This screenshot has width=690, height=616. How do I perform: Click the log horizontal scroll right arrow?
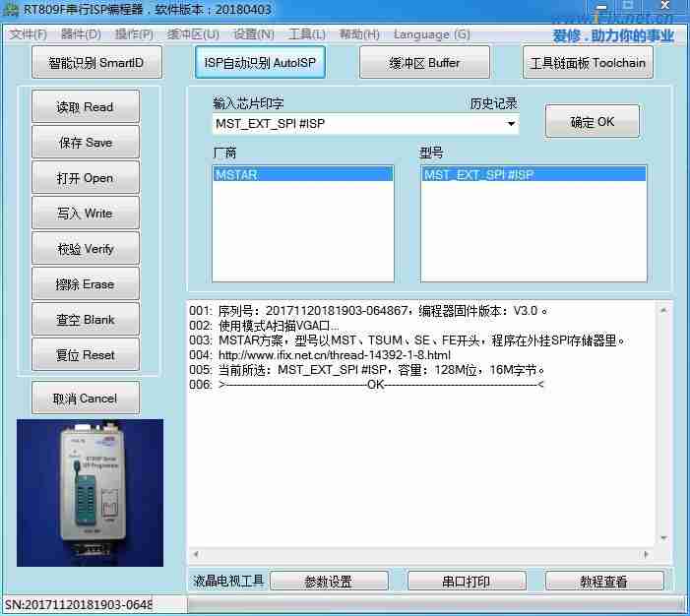tap(646, 554)
